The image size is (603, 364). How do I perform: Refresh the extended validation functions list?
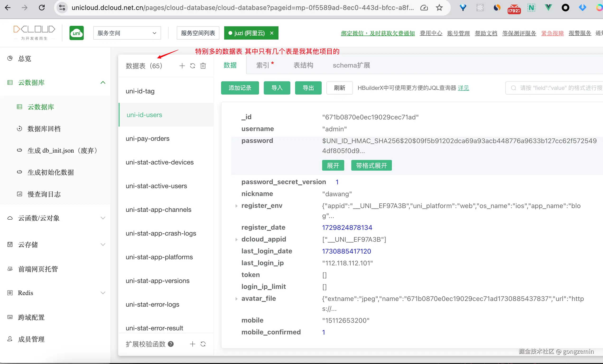[203, 344]
